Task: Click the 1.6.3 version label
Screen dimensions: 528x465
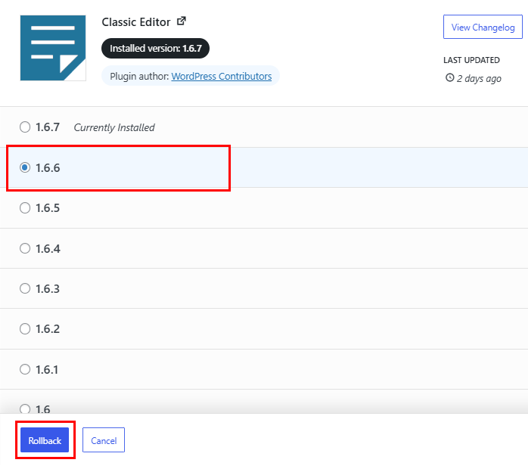Action: coord(47,289)
